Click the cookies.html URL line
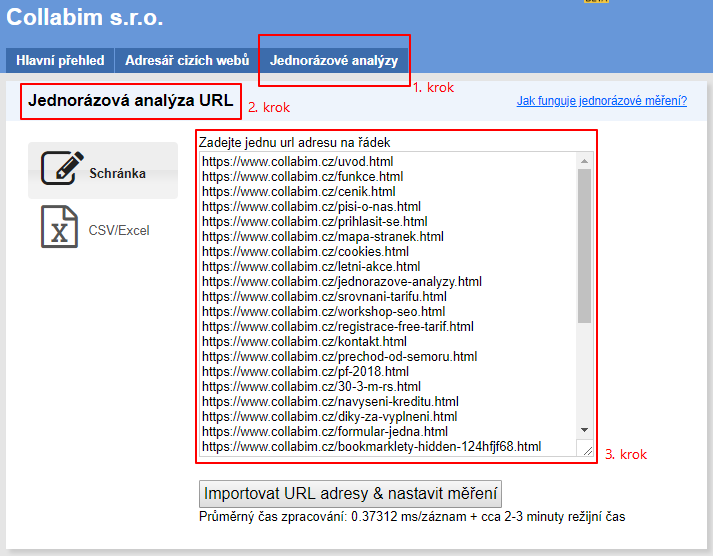The width and height of the screenshot is (713, 556). [x=305, y=251]
